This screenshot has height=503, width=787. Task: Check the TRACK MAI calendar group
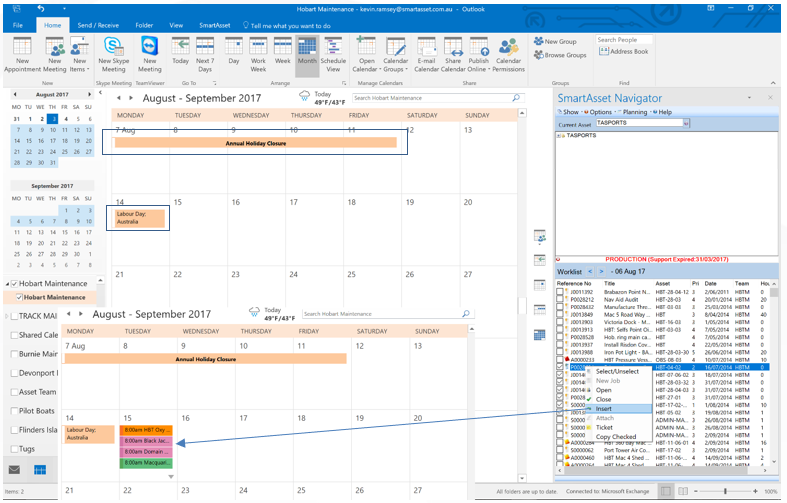click(x=14, y=316)
